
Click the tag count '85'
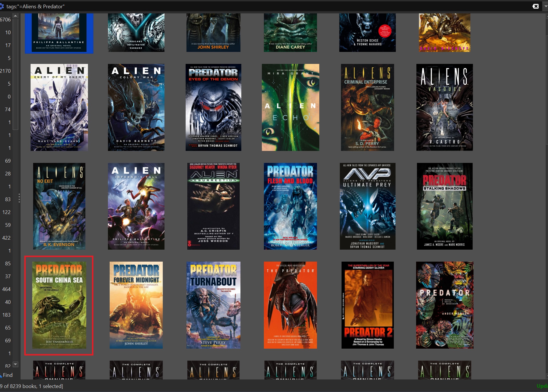(x=8, y=264)
